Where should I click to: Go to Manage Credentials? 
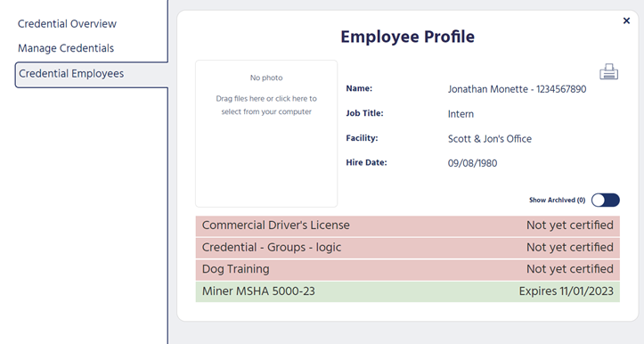pyautogui.click(x=66, y=48)
